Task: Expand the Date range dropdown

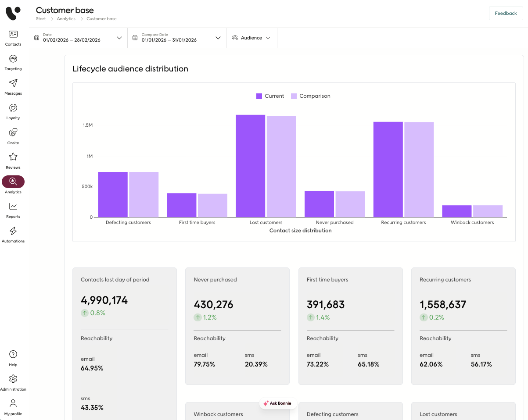Action: tap(78, 38)
